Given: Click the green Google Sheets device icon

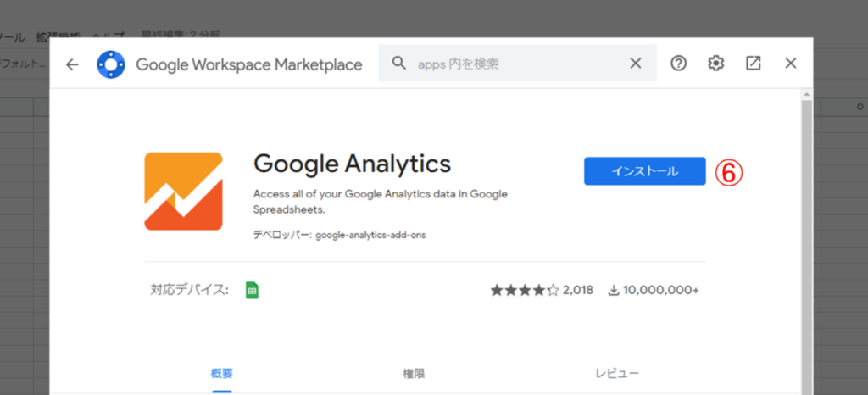Looking at the screenshot, I should [x=252, y=290].
